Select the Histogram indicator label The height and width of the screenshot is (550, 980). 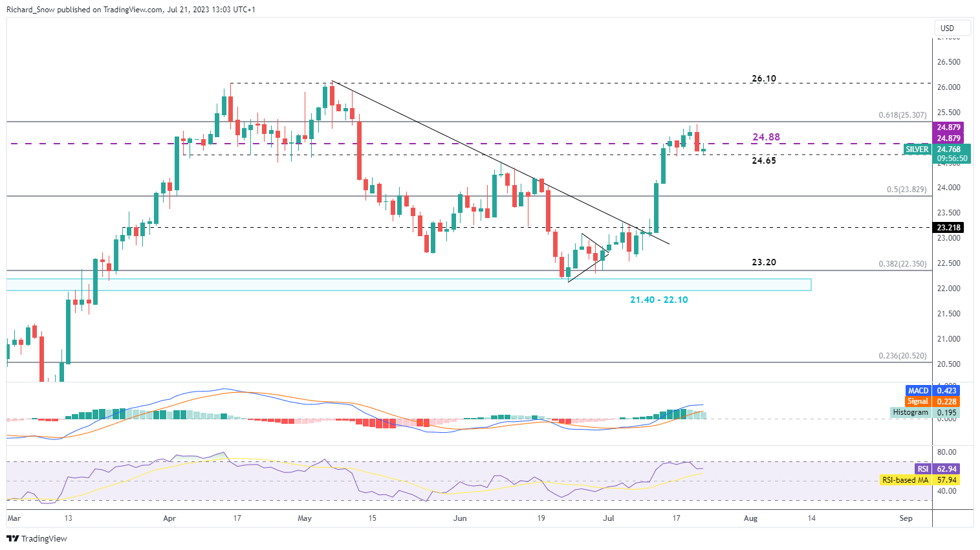coord(911,413)
